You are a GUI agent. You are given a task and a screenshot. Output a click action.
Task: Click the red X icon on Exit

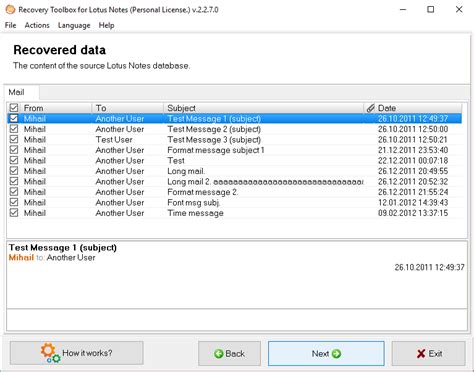click(421, 354)
